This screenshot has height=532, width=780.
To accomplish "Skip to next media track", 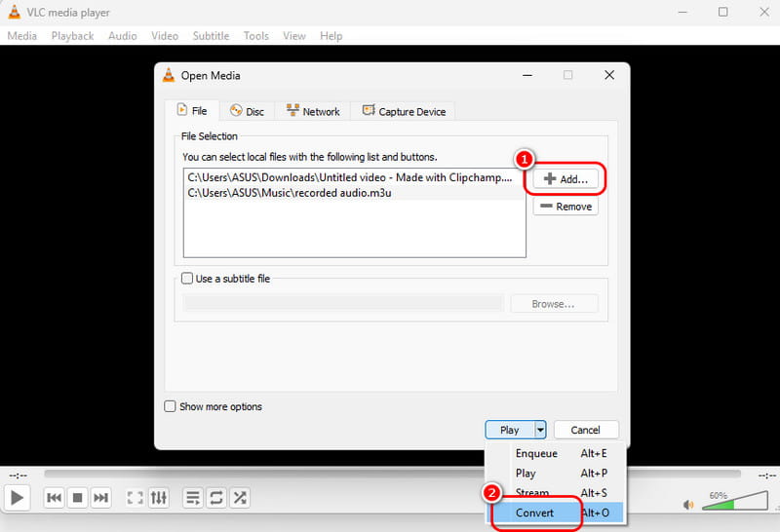I will click(101, 498).
